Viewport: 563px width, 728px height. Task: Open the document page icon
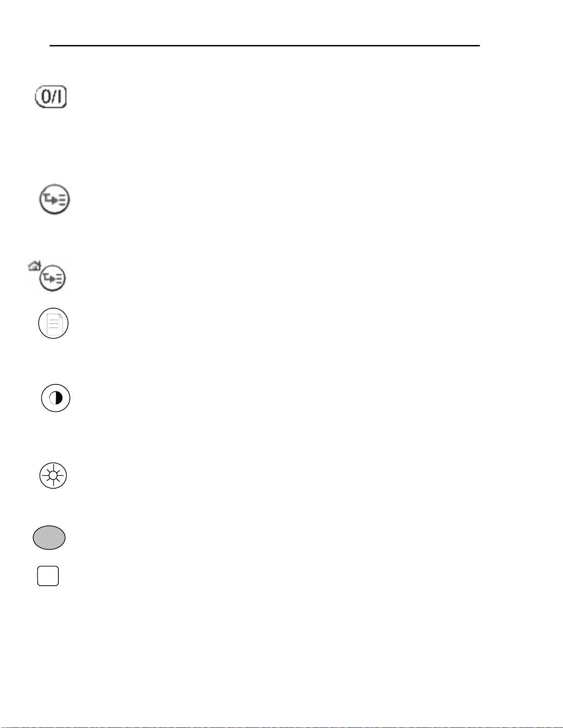click(53, 323)
